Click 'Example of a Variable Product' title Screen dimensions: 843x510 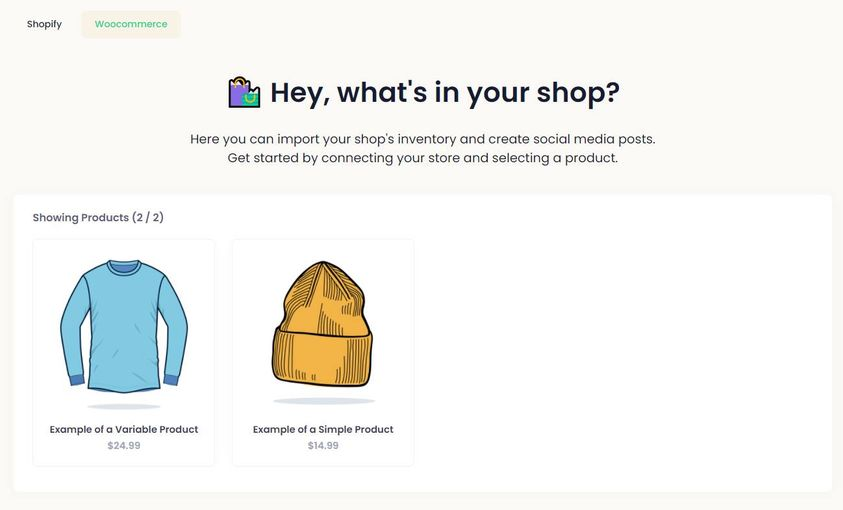point(124,429)
